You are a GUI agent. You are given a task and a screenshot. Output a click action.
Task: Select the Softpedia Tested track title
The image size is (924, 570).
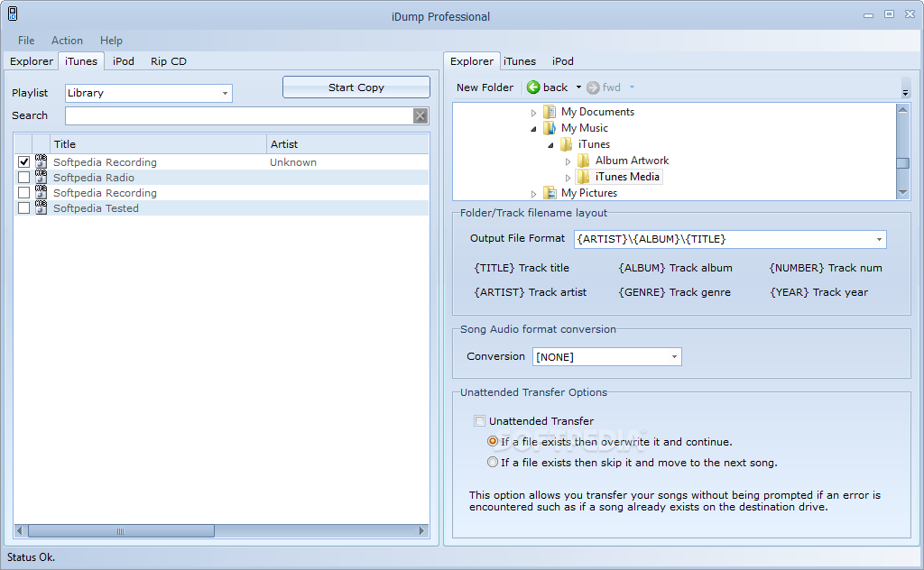[x=96, y=207]
